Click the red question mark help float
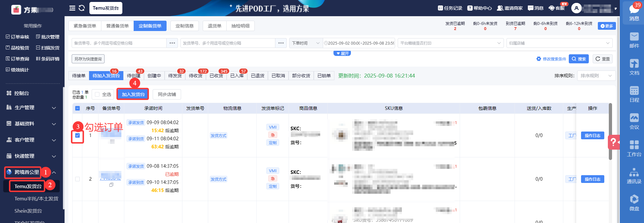This screenshot has width=644, height=223. [x=614, y=142]
